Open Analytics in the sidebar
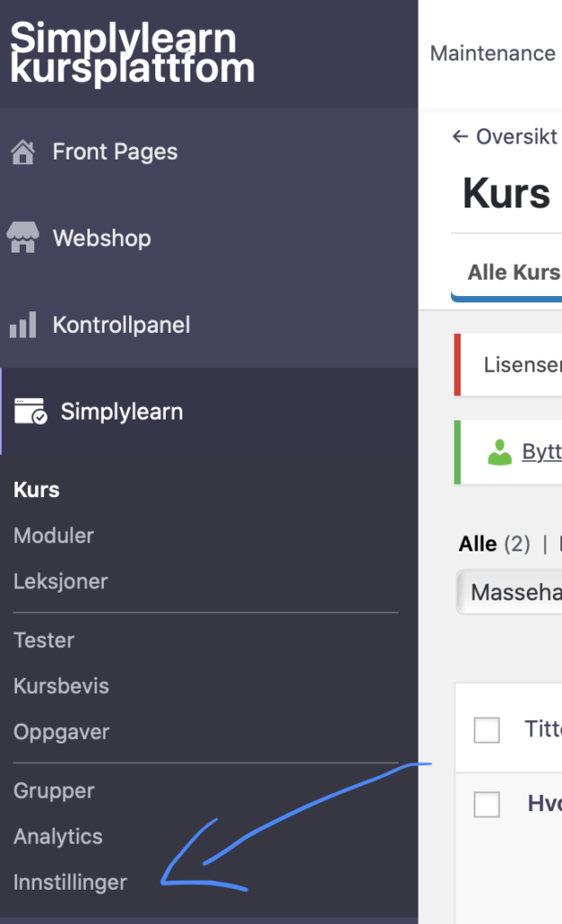The image size is (562, 924). pos(58,837)
